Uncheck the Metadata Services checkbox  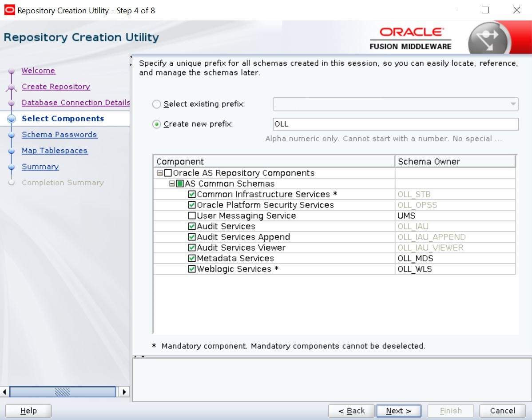click(192, 258)
